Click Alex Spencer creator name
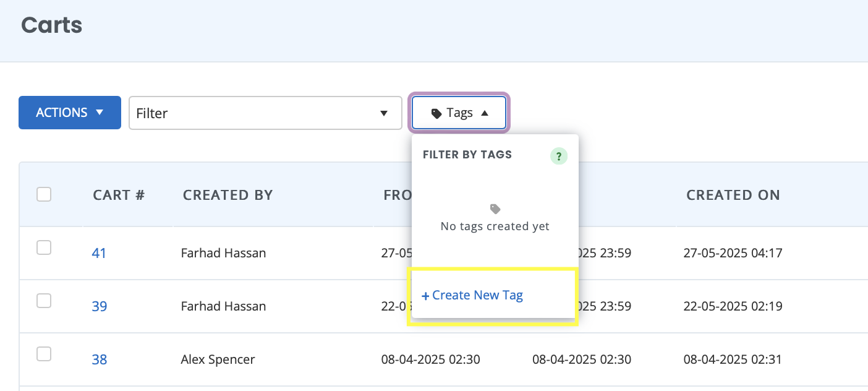 [218, 359]
